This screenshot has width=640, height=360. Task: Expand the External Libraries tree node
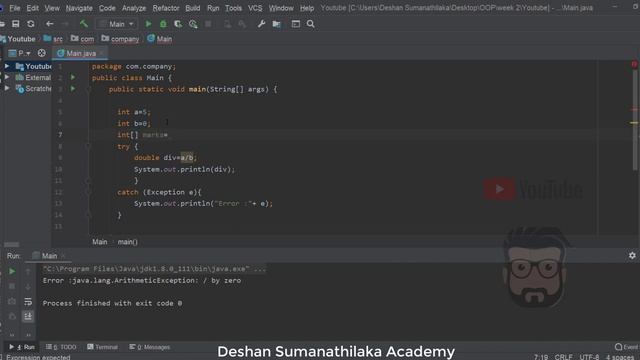(7, 77)
